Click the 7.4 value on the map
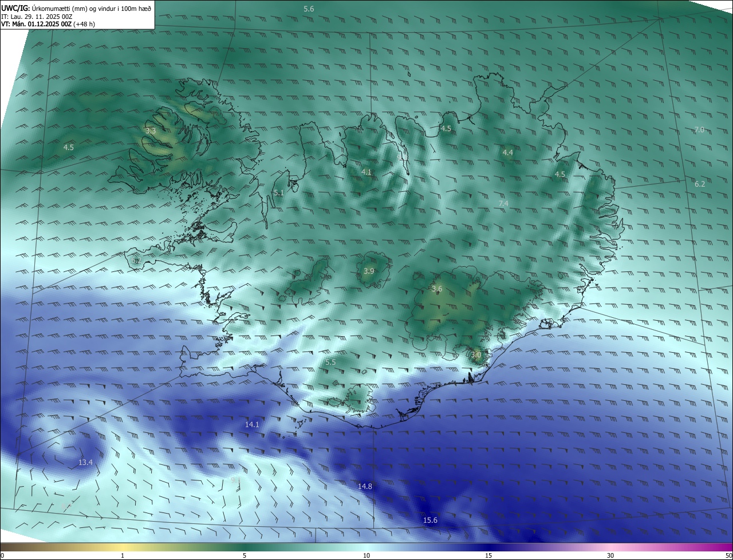 tap(503, 204)
